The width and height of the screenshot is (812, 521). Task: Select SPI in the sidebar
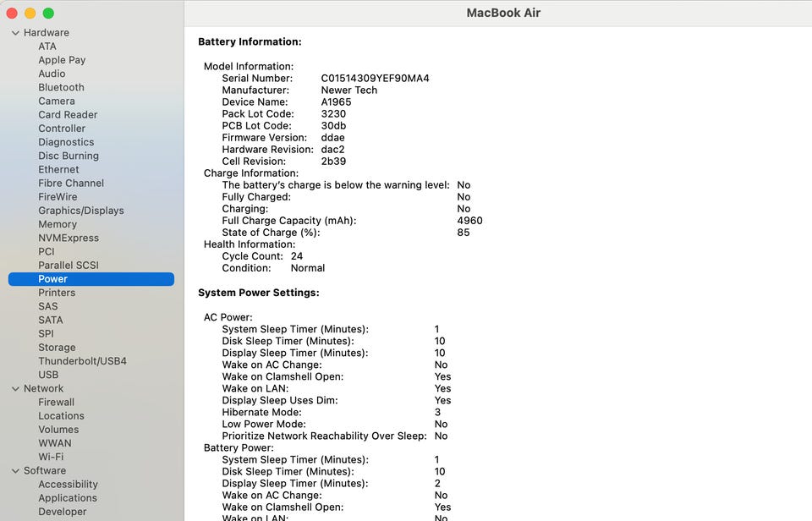coord(46,334)
